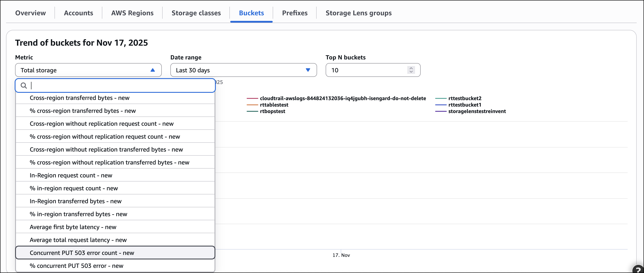Image resolution: width=644 pixels, height=273 pixels.
Task: Select Concurrent PUT 503 error count option
Action: point(82,253)
